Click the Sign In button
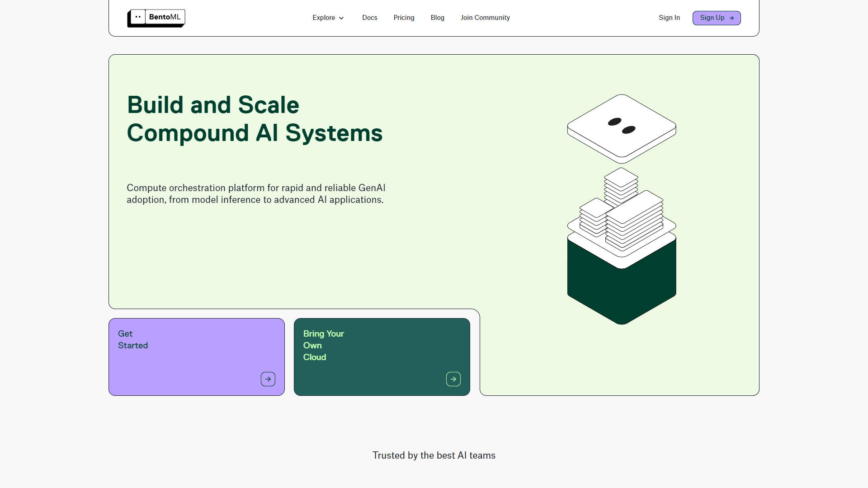The width and height of the screenshot is (868, 488). [x=669, y=18]
